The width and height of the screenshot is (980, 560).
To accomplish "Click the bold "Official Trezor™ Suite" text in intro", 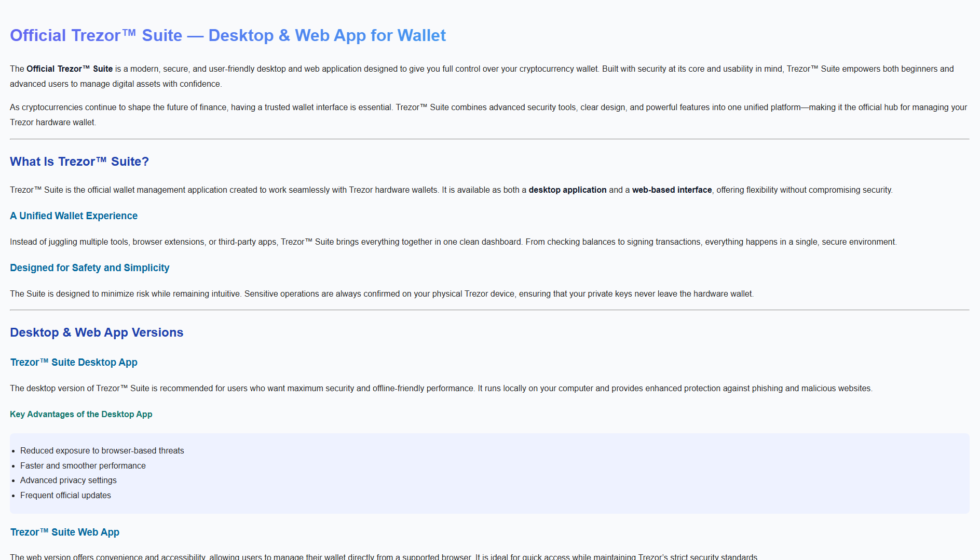I will tap(70, 69).
